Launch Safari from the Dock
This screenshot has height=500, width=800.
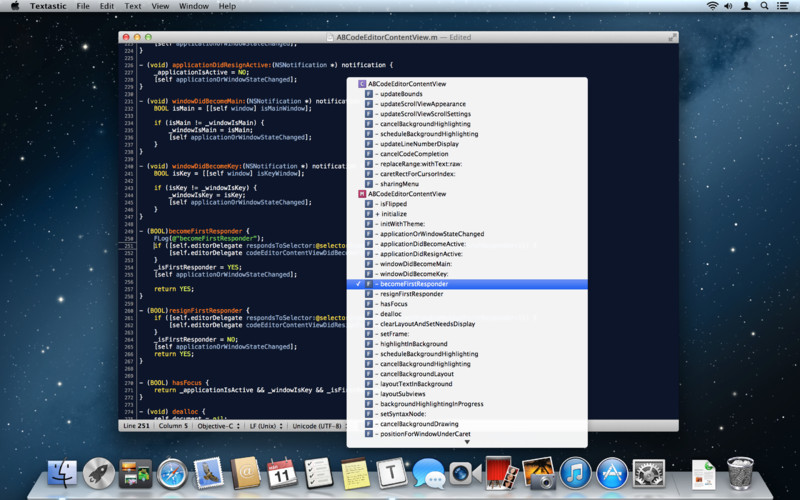[x=172, y=471]
